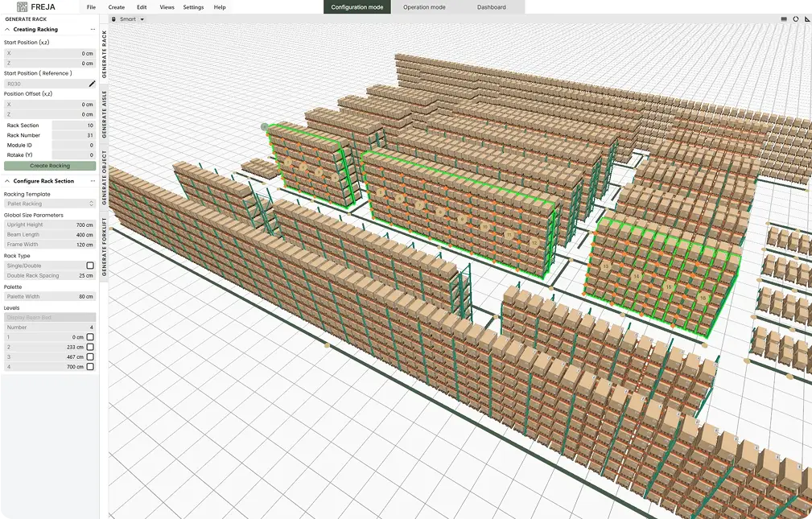Switch to Operation mode tab
This screenshot has height=519, width=812.
pyautogui.click(x=424, y=7)
